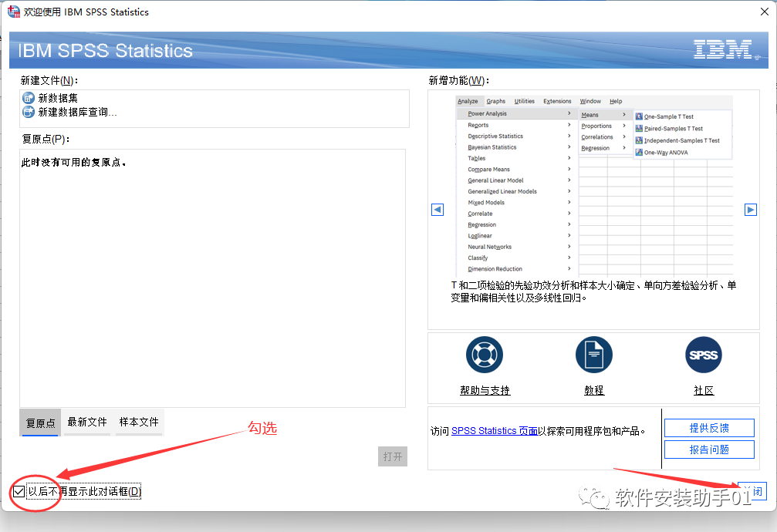Click the 复原点(P) label

coord(46,140)
